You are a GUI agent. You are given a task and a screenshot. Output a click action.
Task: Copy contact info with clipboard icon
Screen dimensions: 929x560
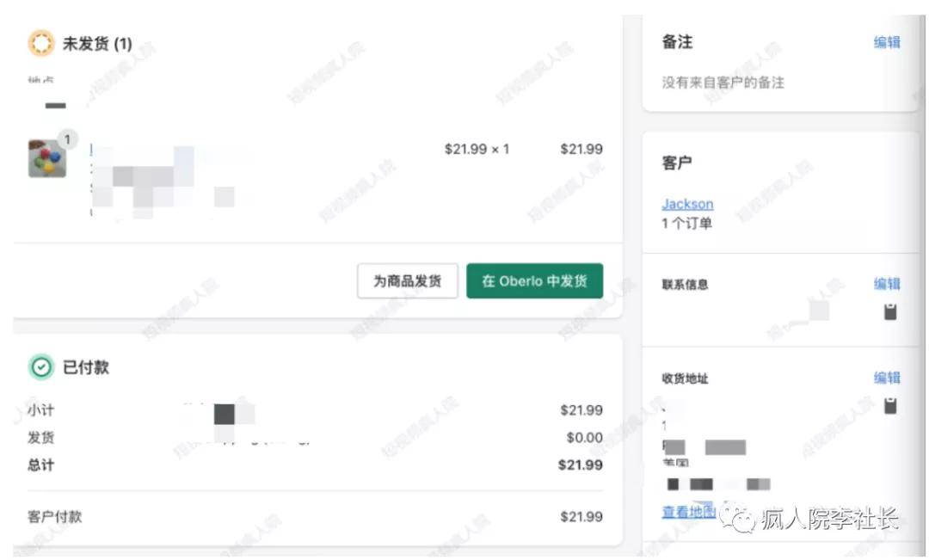point(890,311)
